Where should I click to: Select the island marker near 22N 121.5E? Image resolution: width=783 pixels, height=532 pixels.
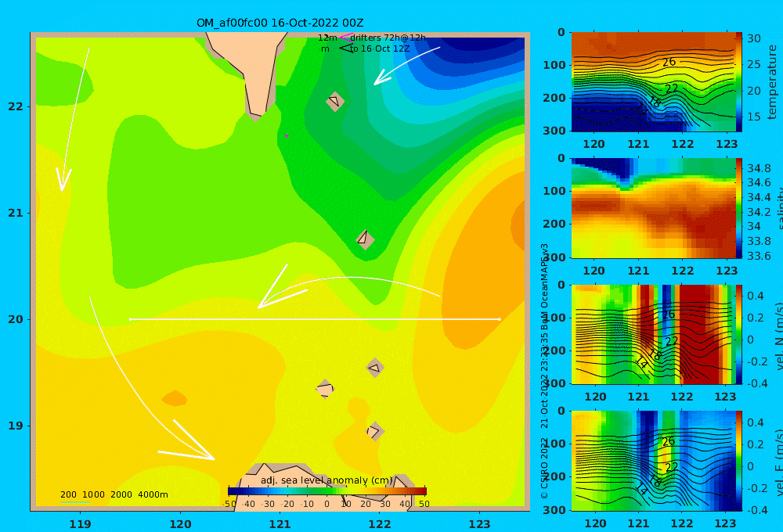[x=335, y=101]
